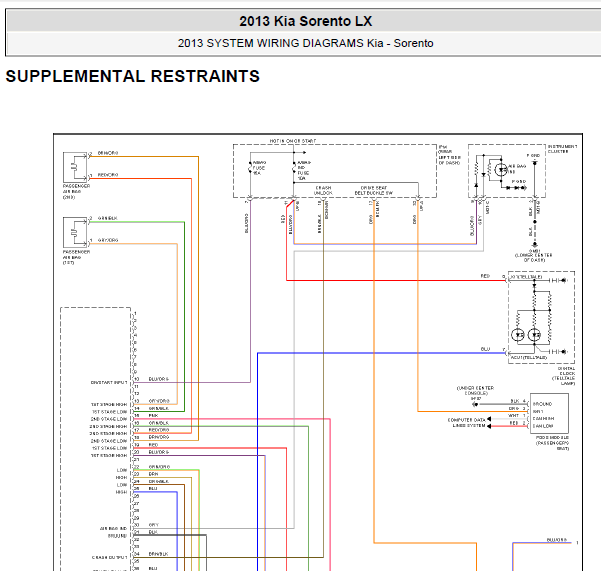The width and height of the screenshot is (601, 571).
Task: Click the 'RED/ORG' label at passenger air bag 2nd
Action: (x=108, y=175)
